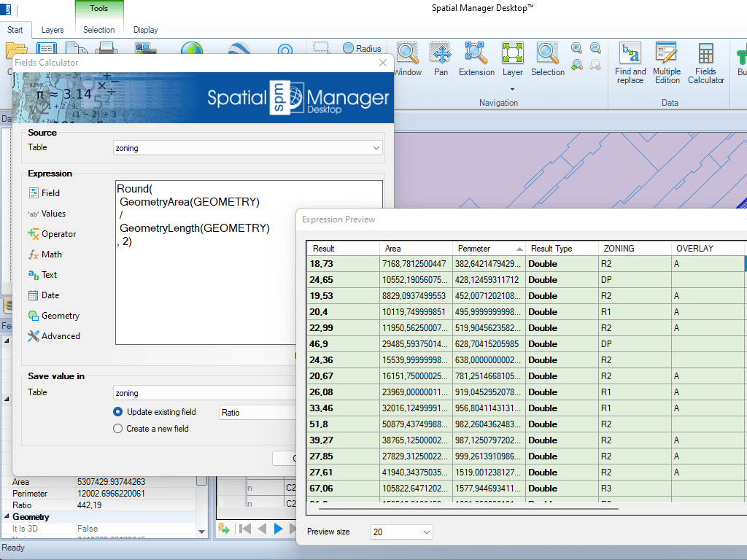Choose Create a new field option

click(x=151, y=429)
